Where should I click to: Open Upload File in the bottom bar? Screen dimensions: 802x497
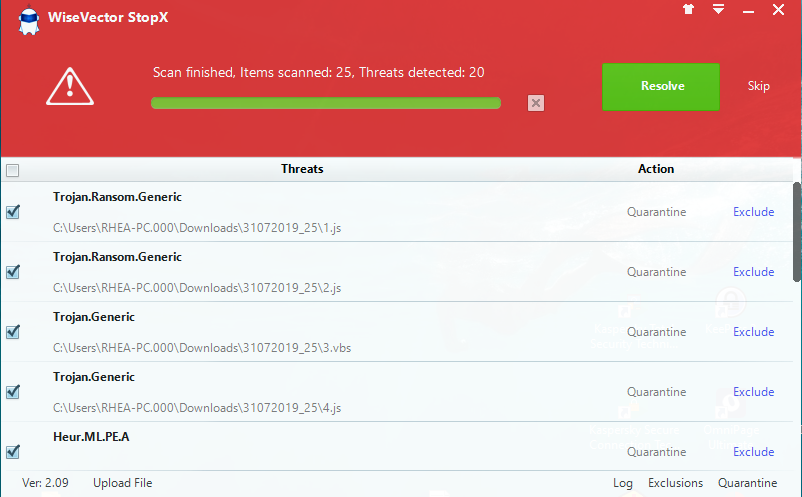coord(123,483)
